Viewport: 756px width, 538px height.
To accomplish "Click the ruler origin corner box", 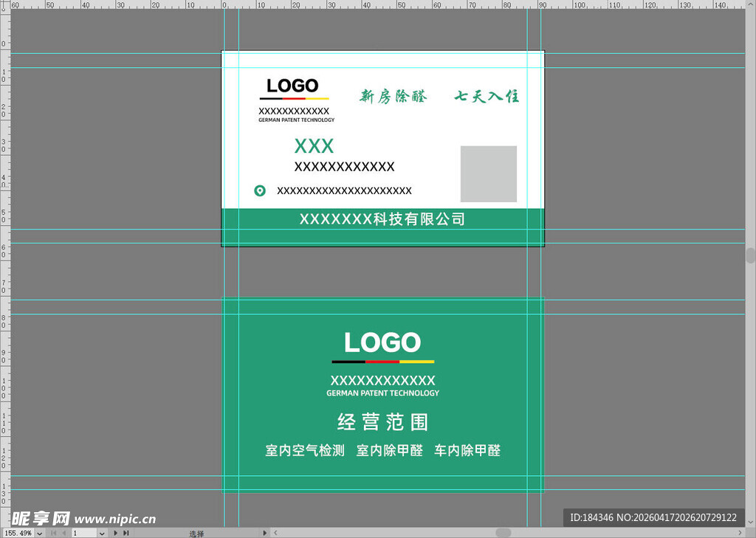I will pyautogui.click(x=5, y=5).
